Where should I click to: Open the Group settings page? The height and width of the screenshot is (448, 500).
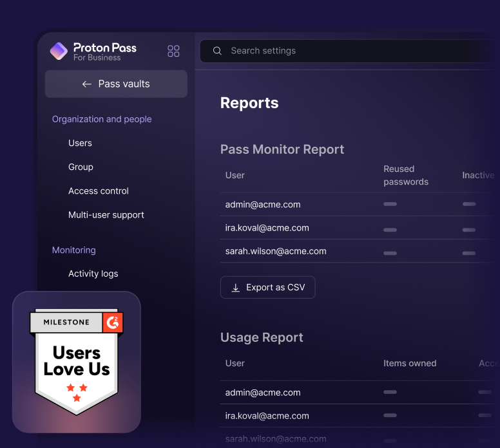click(81, 167)
